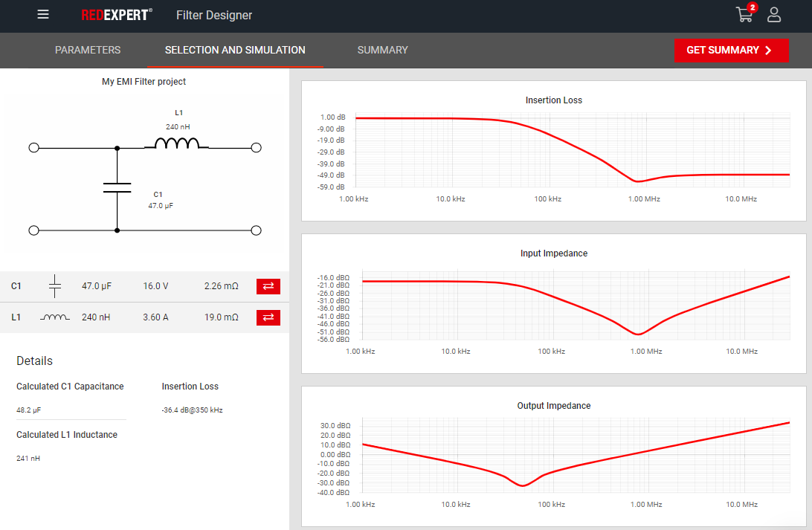Click the C1 capacitor symbol in schematic
Viewport: 812px width, 530px height.
pyautogui.click(x=117, y=187)
